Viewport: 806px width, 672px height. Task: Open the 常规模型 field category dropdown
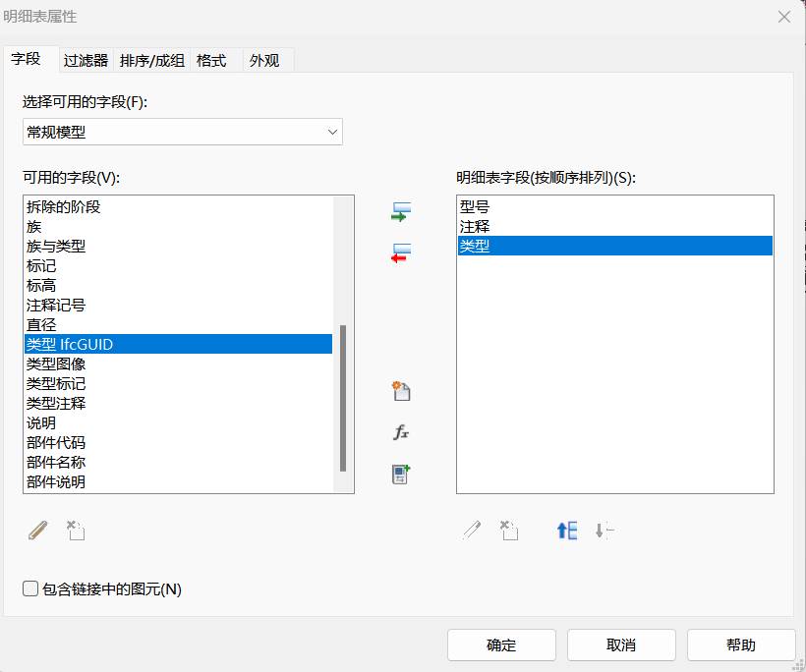(x=182, y=132)
